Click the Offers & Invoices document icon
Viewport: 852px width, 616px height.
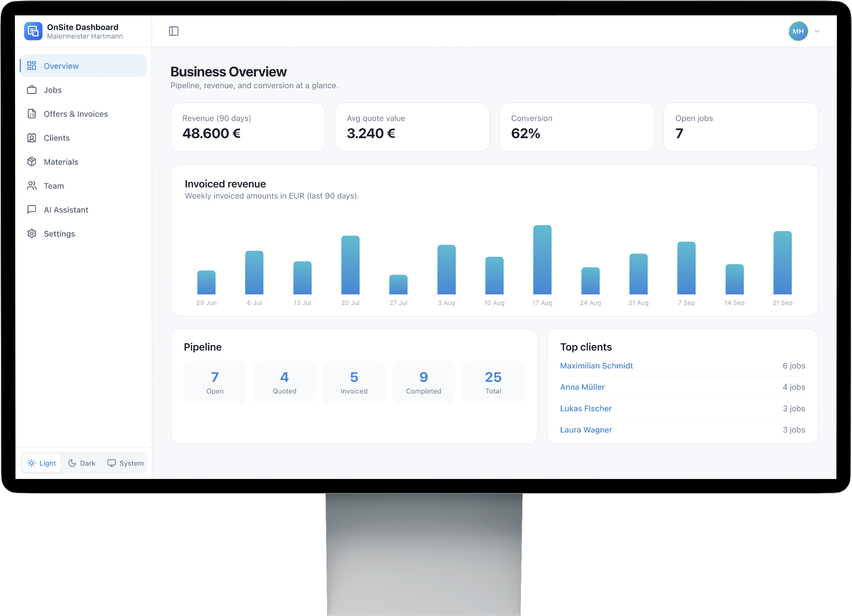point(32,114)
